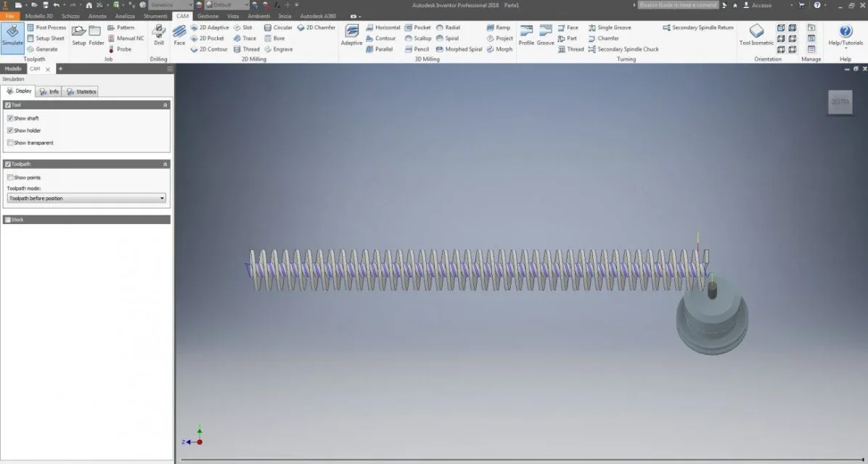The height and width of the screenshot is (464, 868).
Task: Pick the 2D Adaptive milling tool
Action: point(209,27)
